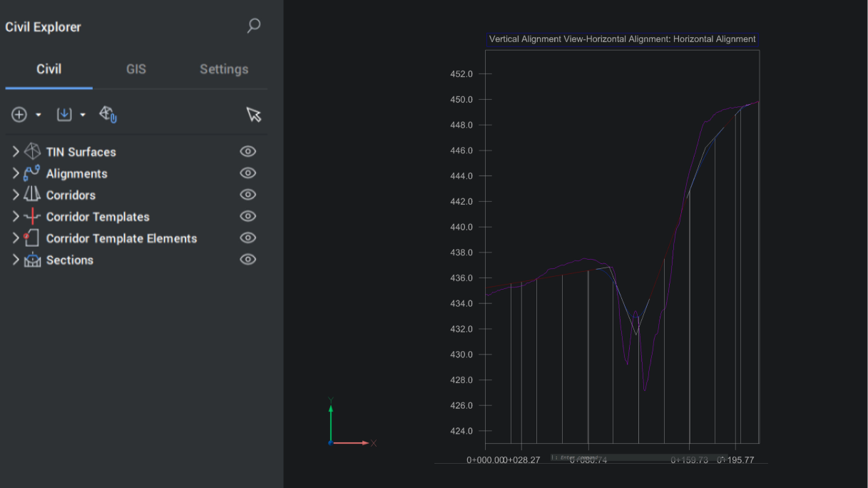Expand the Sections node
The width and height of the screenshot is (868, 488).
tap(16, 260)
